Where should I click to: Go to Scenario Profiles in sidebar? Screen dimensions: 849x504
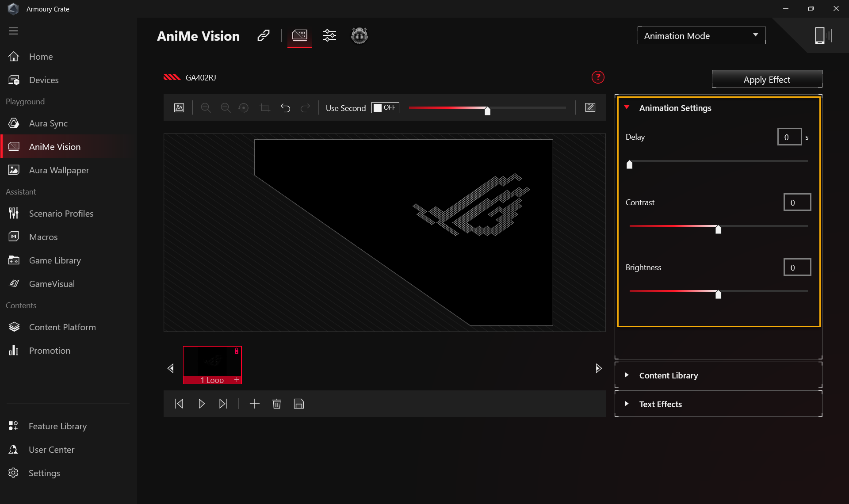coord(61,214)
